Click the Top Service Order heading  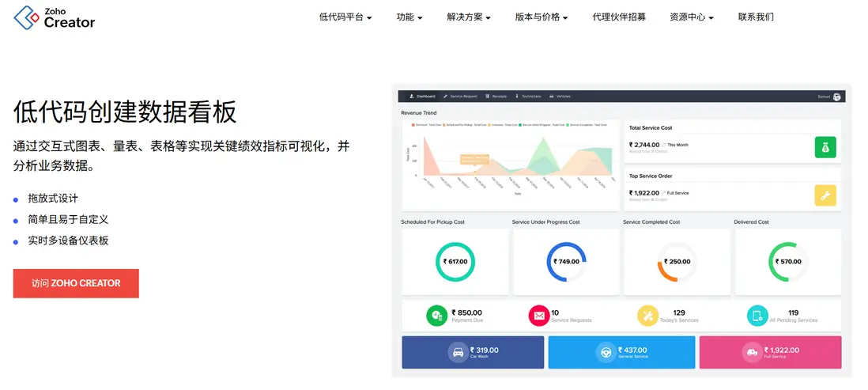point(651,176)
